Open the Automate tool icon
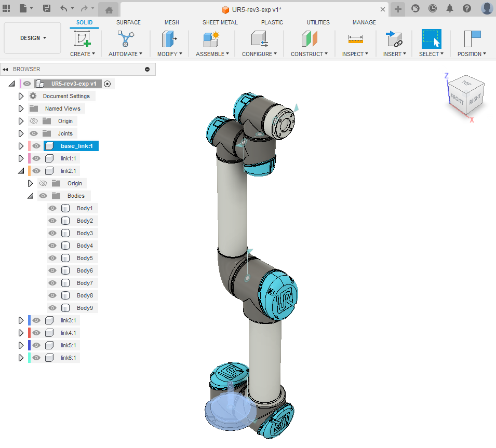The image size is (496, 448). tap(125, 39)
